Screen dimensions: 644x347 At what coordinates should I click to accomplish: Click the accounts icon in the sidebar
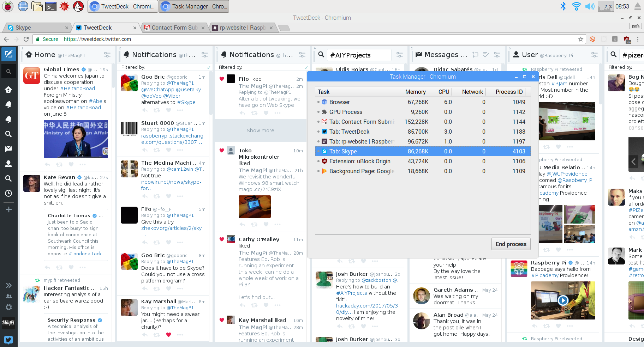click(9, 296)
